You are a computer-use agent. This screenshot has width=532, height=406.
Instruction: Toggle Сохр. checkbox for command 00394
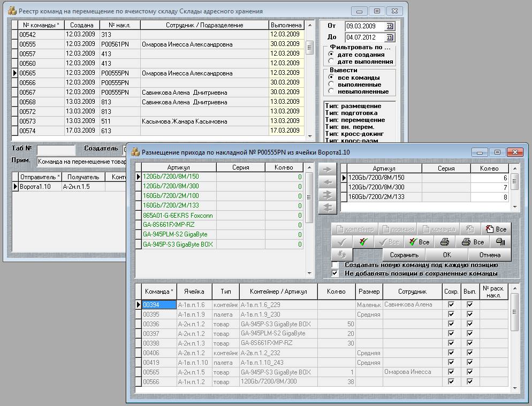pos(451,304)
